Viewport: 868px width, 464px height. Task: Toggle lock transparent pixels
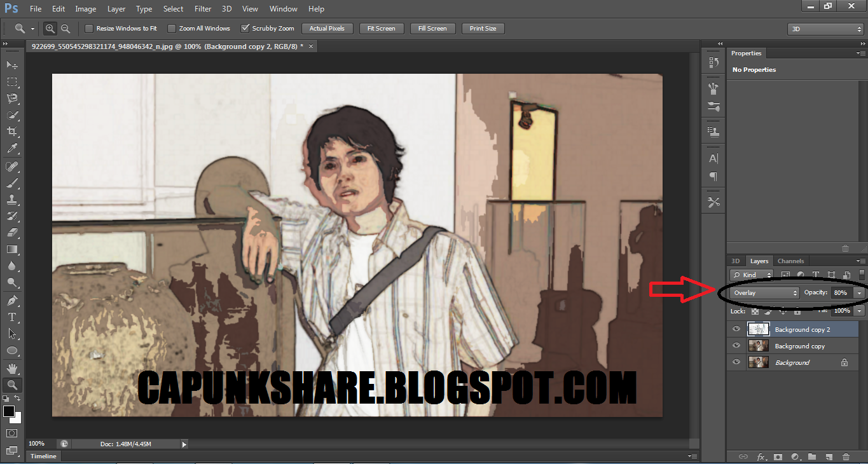pos(755,311)
